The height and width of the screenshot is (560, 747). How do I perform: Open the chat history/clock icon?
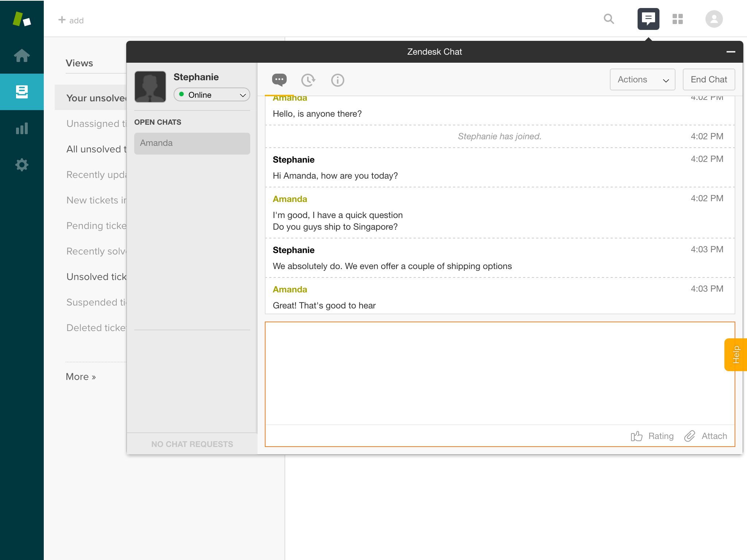pyautogui.click(x=308, y=80)
